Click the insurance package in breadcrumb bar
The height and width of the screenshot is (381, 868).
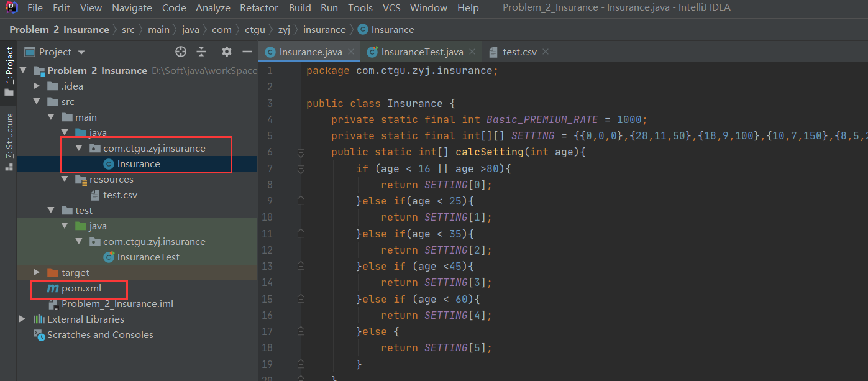tap(324, 29)
